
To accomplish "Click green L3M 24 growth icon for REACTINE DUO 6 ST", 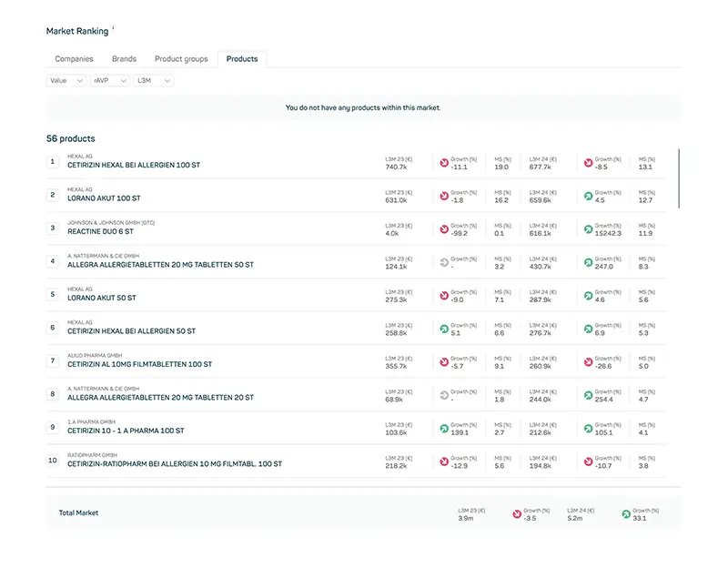I will coord(588,229).
